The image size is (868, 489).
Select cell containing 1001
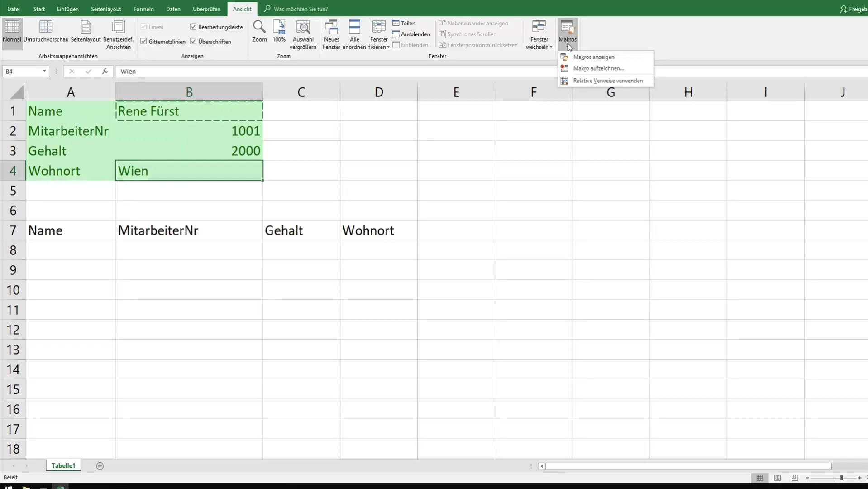pos(189,131)
